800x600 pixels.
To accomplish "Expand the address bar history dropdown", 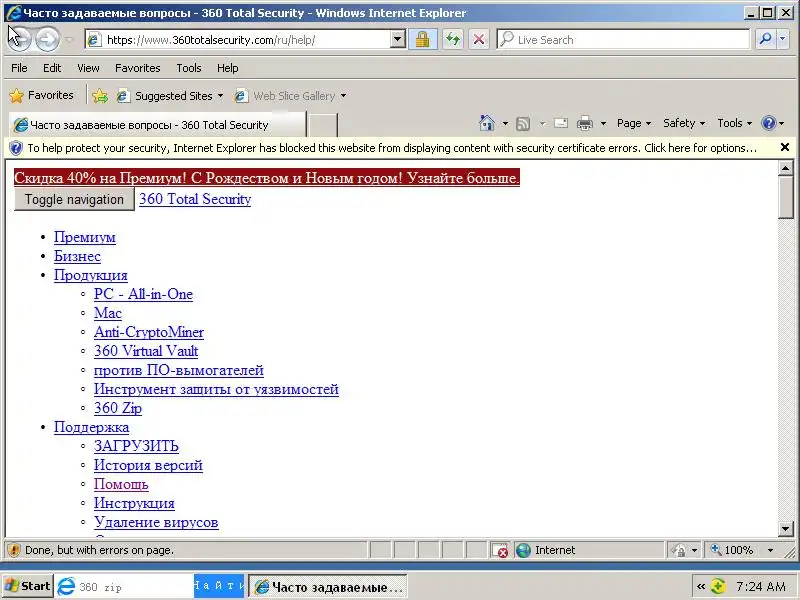I will click(x=397, y=39).
